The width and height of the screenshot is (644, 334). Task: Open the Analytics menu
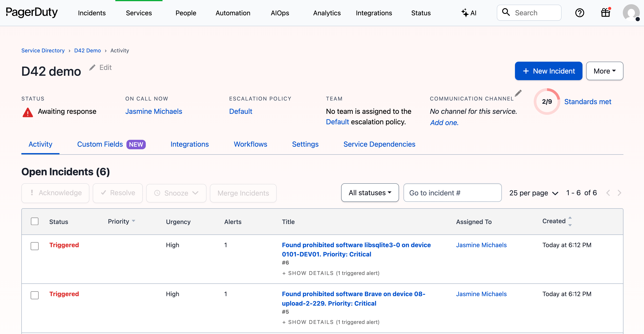tap(327, 13)
